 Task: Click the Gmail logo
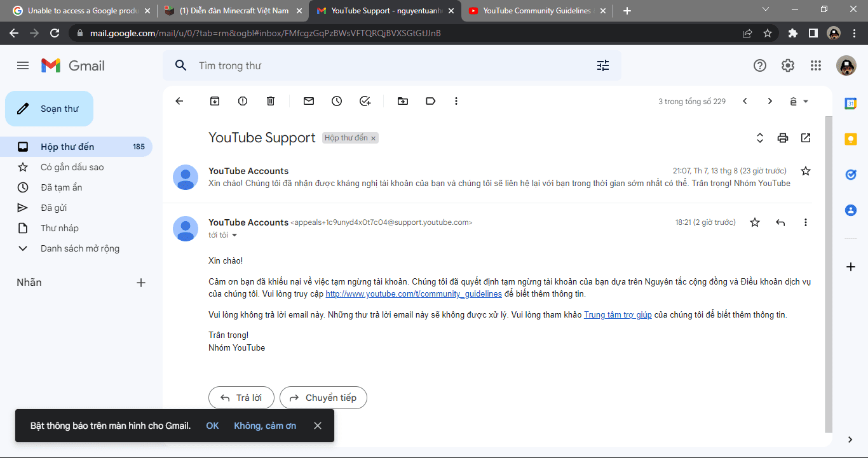[x=73, y=65]
